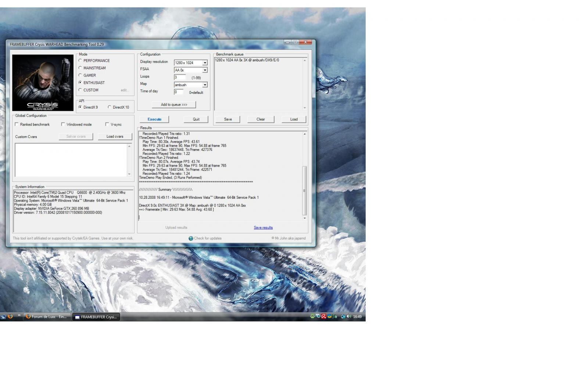Viewport: 588px width, 368px height.
Task: Select ENTHUSIAST mode
Action: click(x=80, y=82)
